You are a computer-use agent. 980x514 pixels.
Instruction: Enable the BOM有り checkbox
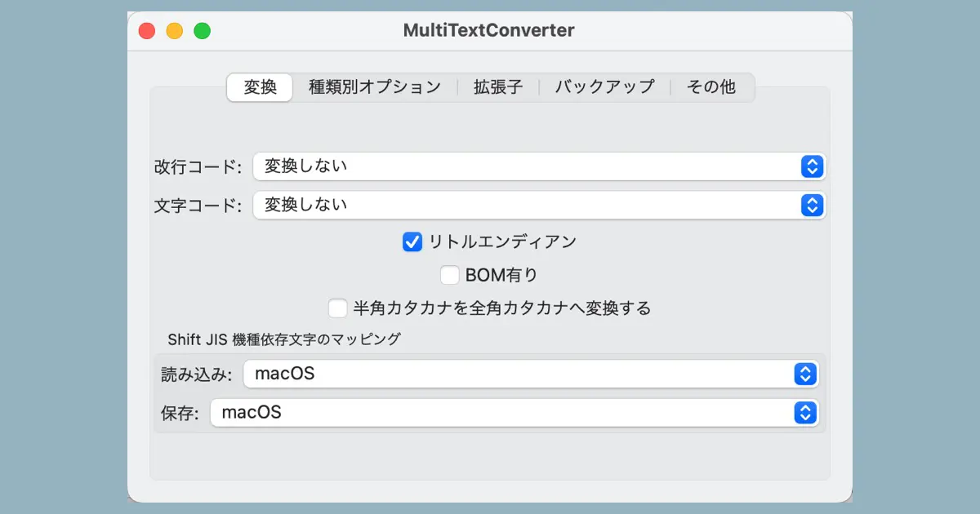450,275
